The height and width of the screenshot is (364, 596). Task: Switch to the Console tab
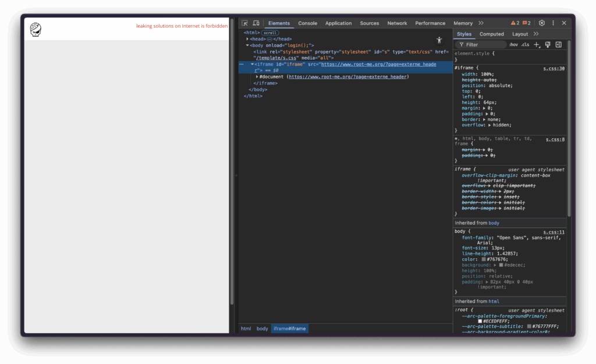coord(307,23)
